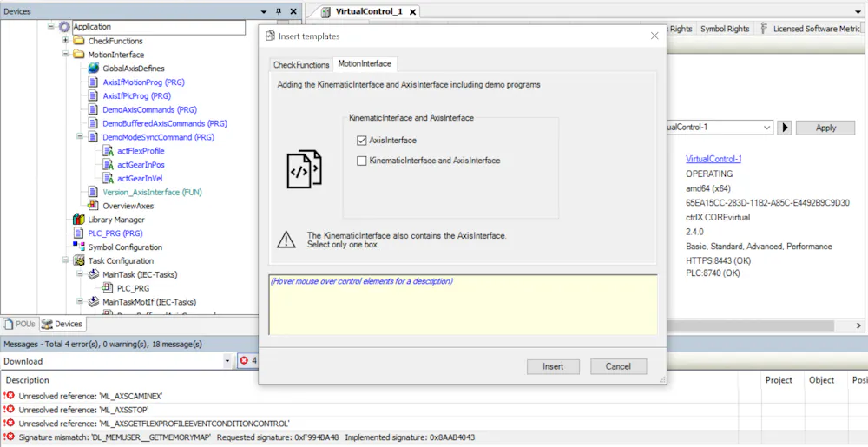Open the Download message category dropdown
Image resolution: width=868 pixels, height=447 pixels.
pos(227,361)
